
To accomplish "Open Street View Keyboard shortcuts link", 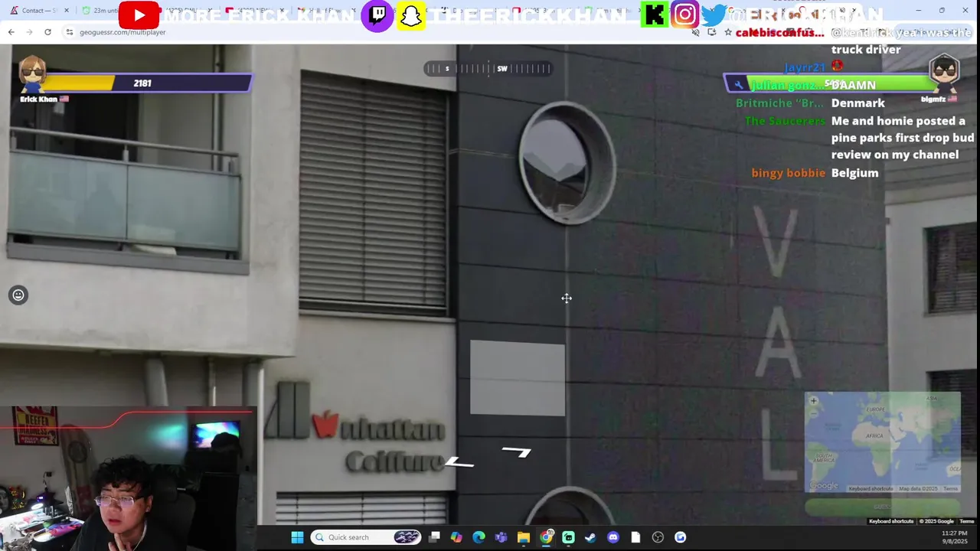I will click(891, 521).
